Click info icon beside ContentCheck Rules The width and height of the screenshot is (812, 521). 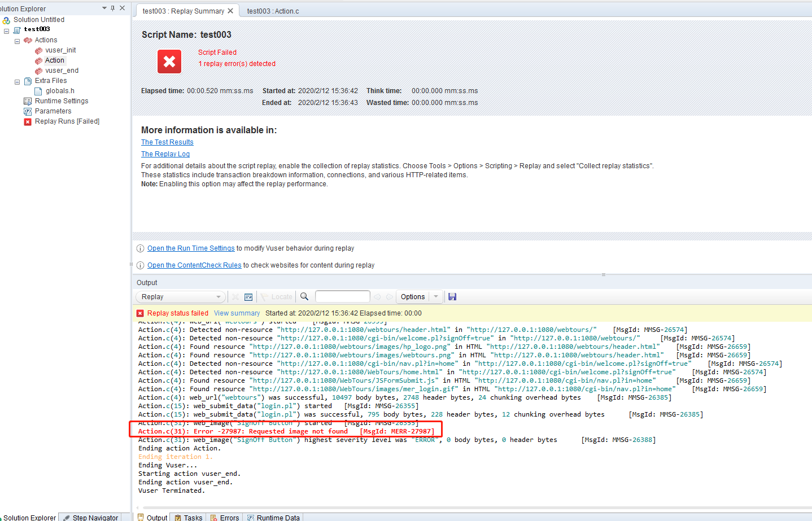point(140,265)
